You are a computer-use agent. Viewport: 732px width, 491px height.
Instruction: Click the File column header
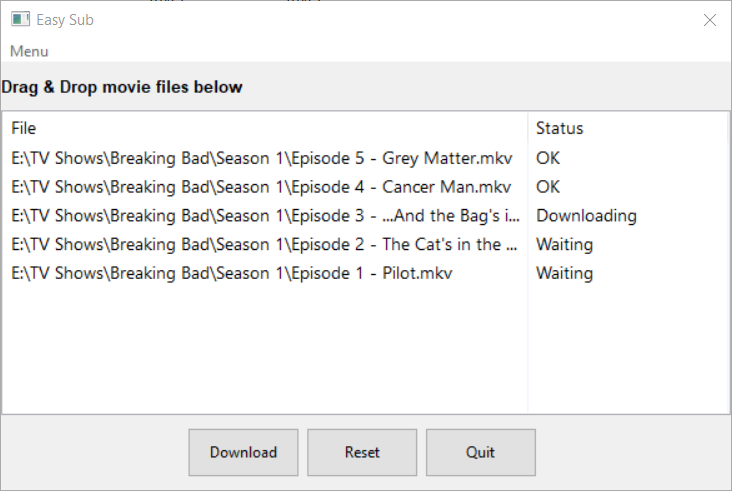pos(24,128)
